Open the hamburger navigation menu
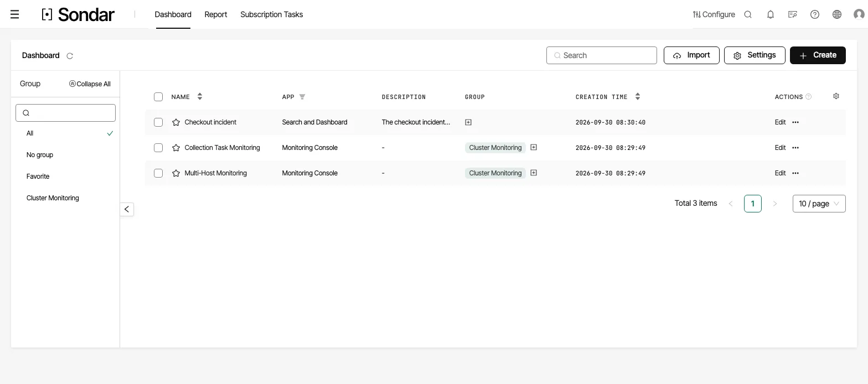This screenshot has width=868, height=384. 15,14
